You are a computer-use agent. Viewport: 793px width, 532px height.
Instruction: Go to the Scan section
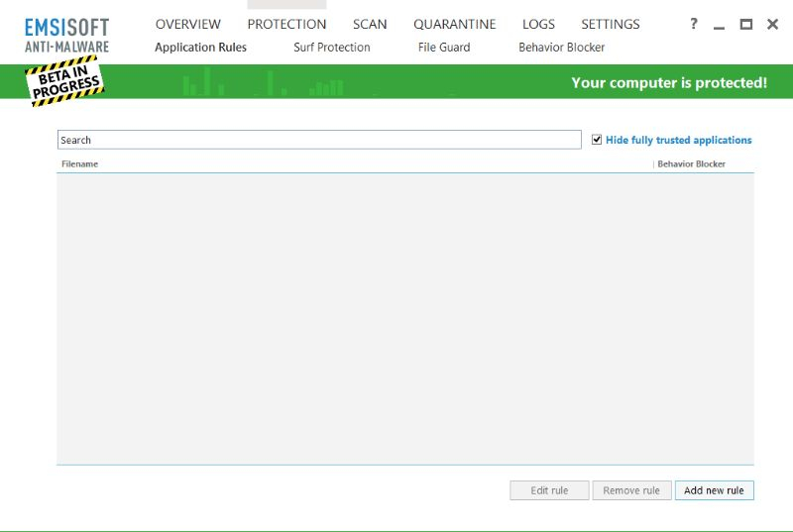point(370,25)
